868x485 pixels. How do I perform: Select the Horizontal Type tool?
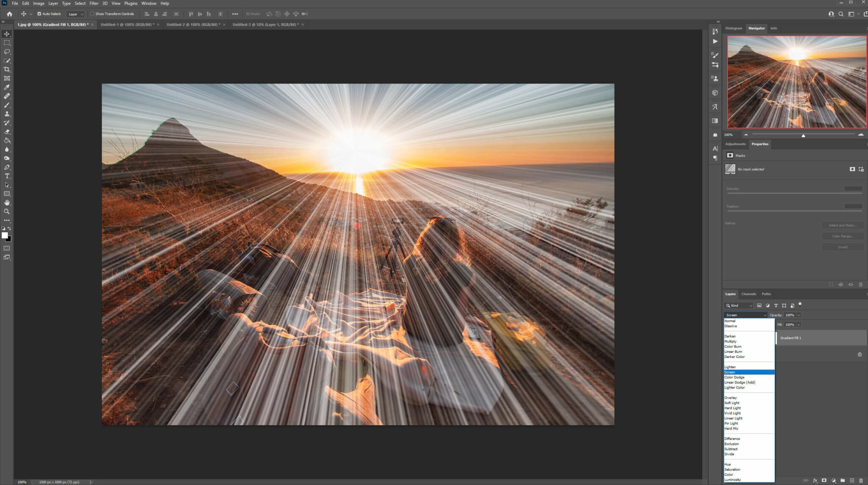click(x=7, y=176)
